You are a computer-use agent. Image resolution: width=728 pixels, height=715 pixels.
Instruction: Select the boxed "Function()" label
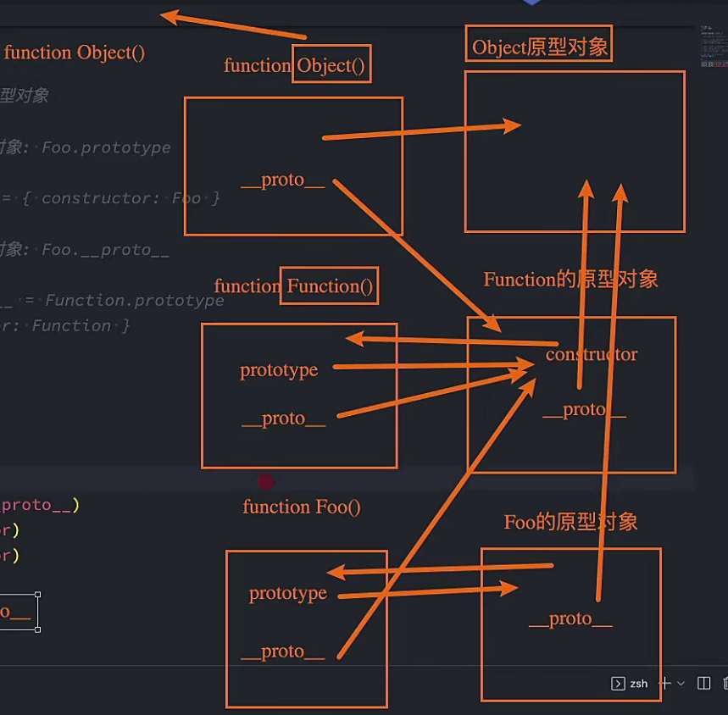coord(330,286)
